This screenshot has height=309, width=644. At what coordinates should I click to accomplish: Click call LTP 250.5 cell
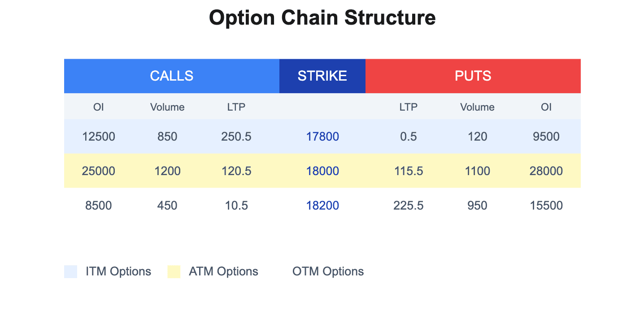click(x=236, y=137)
